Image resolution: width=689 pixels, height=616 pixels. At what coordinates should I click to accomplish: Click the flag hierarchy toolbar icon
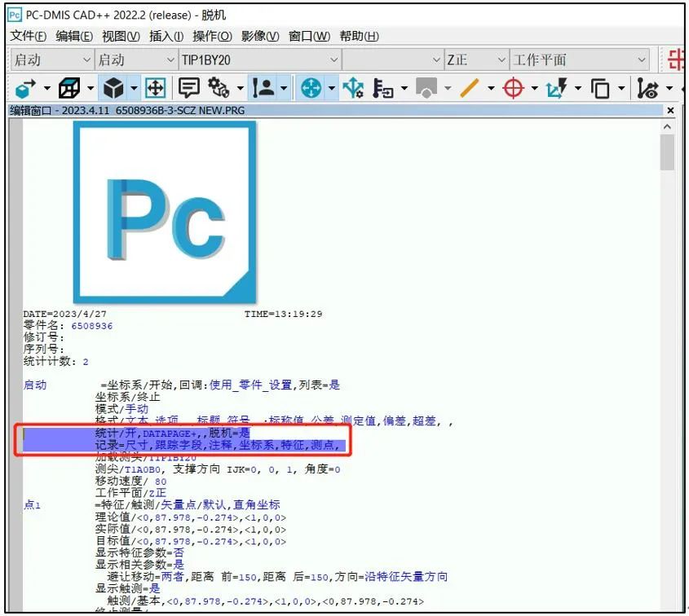(x=382, y=88)
